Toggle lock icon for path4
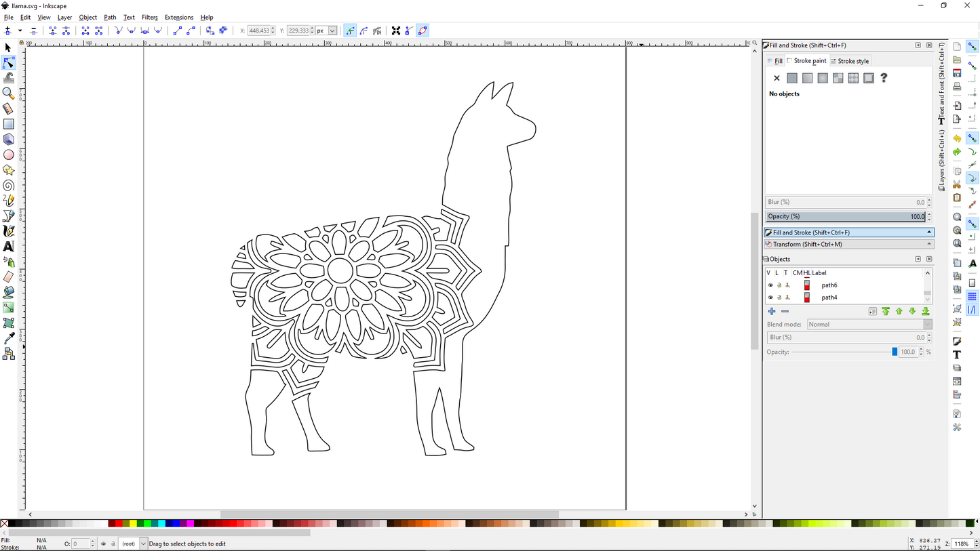Image resolution: width=980 pixels, height=551 pixels. tap(779, 298)
